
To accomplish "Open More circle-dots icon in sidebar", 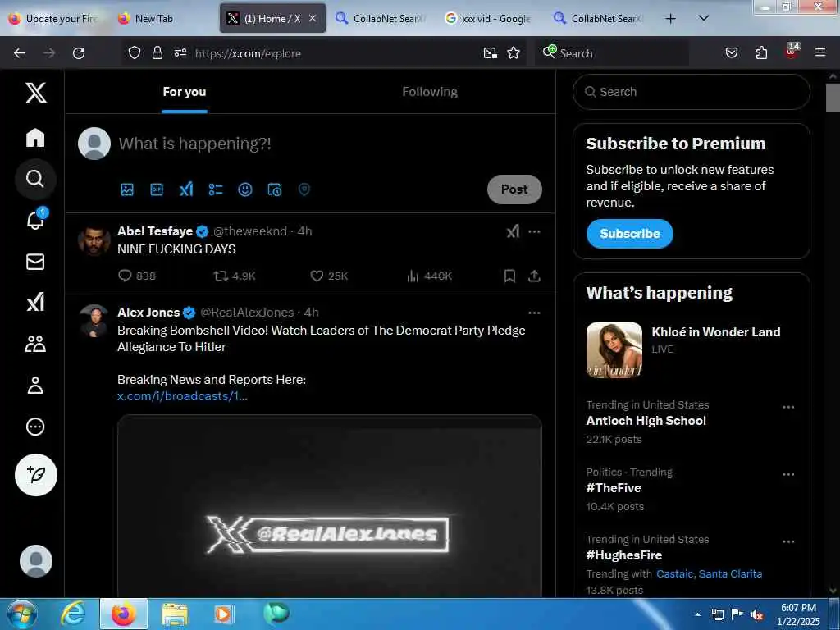I will point(35,427).
